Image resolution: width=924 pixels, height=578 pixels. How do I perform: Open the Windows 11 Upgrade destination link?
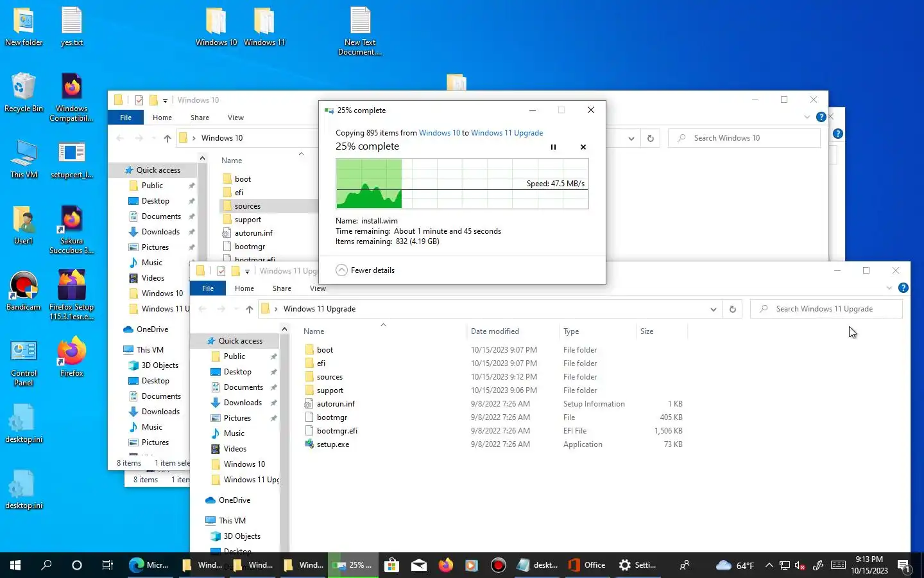(507, 133)
